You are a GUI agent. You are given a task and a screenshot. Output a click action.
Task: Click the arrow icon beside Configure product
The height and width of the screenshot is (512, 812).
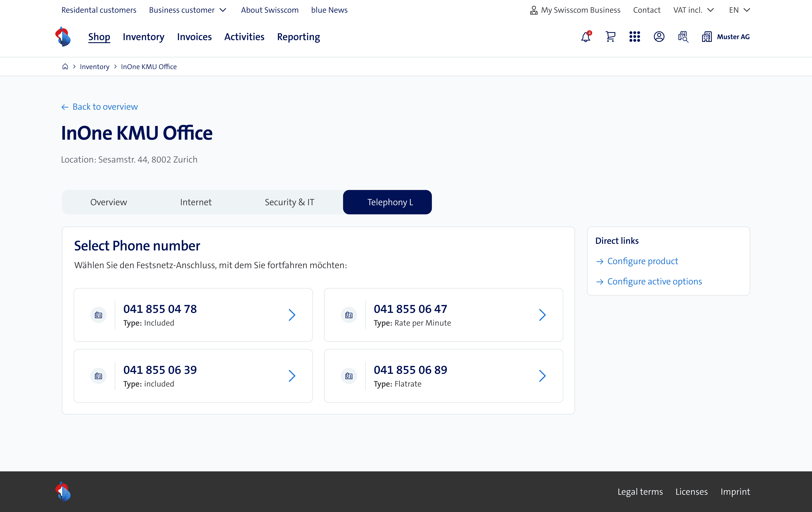[x=600, y=261]
